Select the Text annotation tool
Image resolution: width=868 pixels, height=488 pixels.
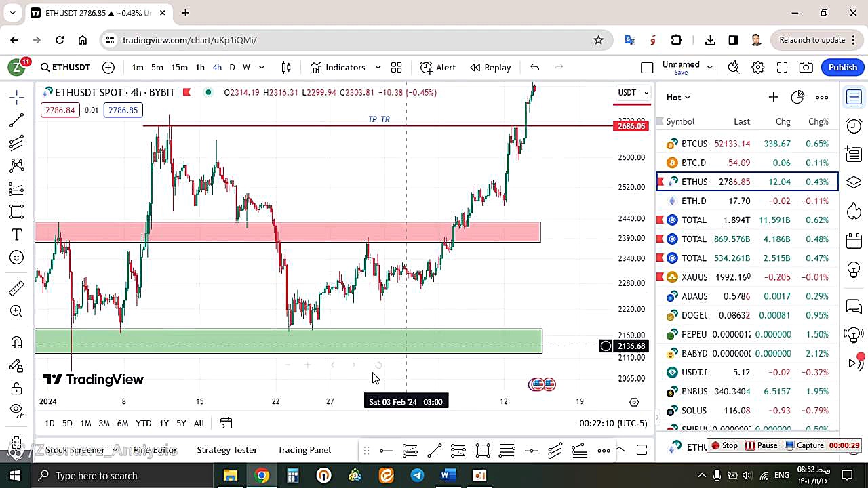click(17, 235)
